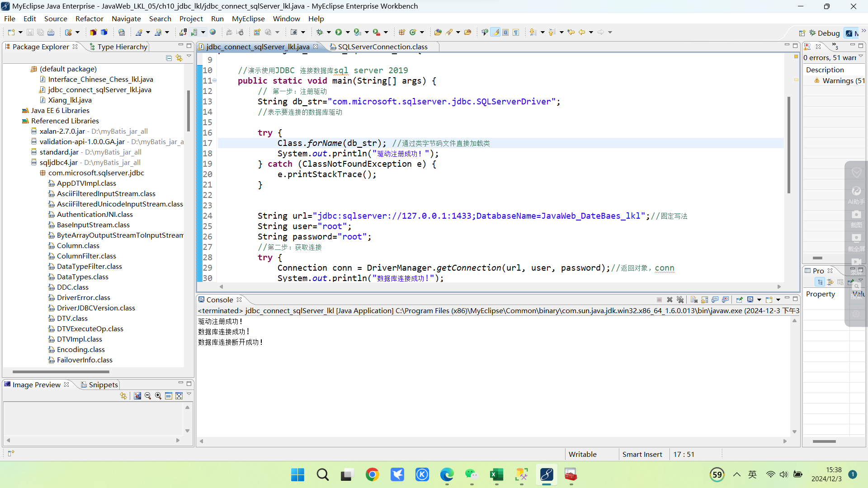Viewport: 868px width, 488px height.
Task: Click Package Explorer vertical scrollbar thumb
Action: pos(188,111)
